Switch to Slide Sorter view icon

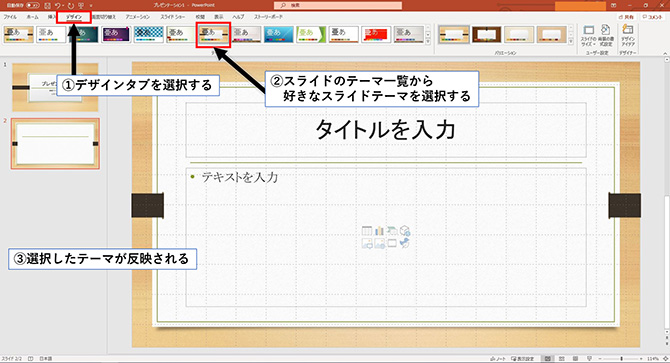[562, 359]
